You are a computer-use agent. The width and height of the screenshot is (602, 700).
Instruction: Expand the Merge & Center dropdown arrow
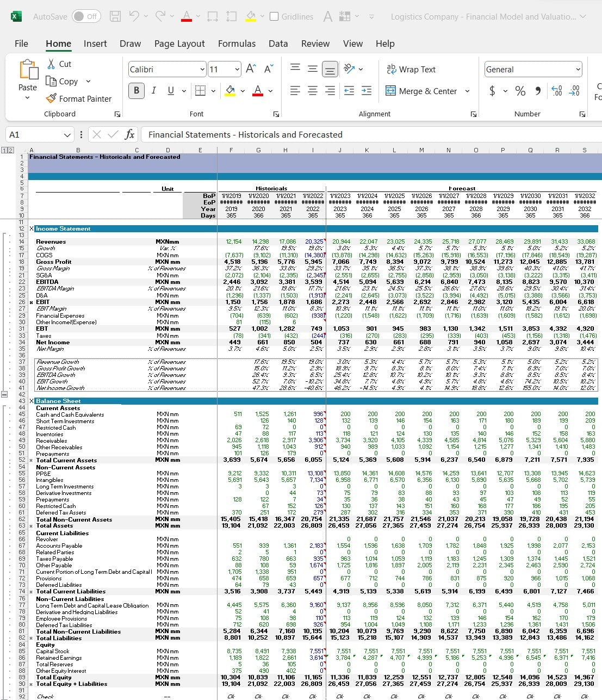click(x=467, y=91)
